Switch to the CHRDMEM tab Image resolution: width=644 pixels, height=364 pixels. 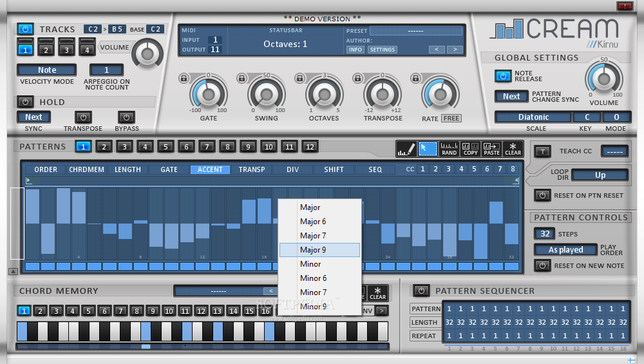tap(86, 169)
